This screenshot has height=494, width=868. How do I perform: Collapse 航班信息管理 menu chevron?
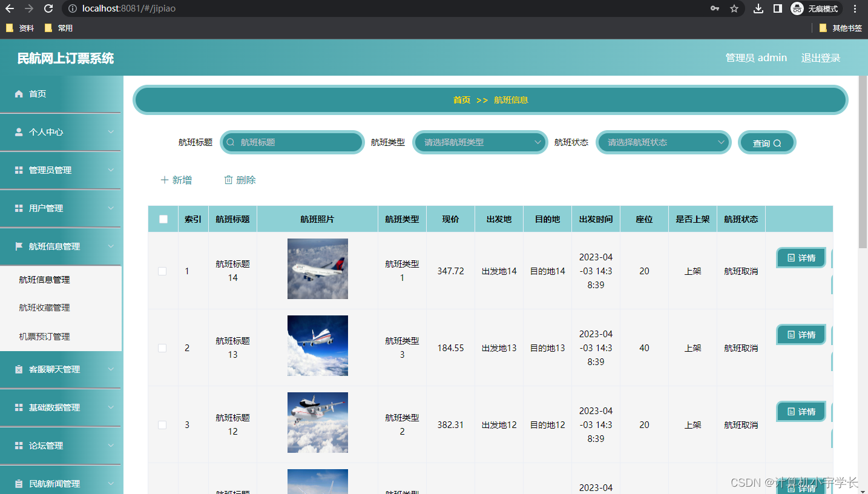pos(111,246)
